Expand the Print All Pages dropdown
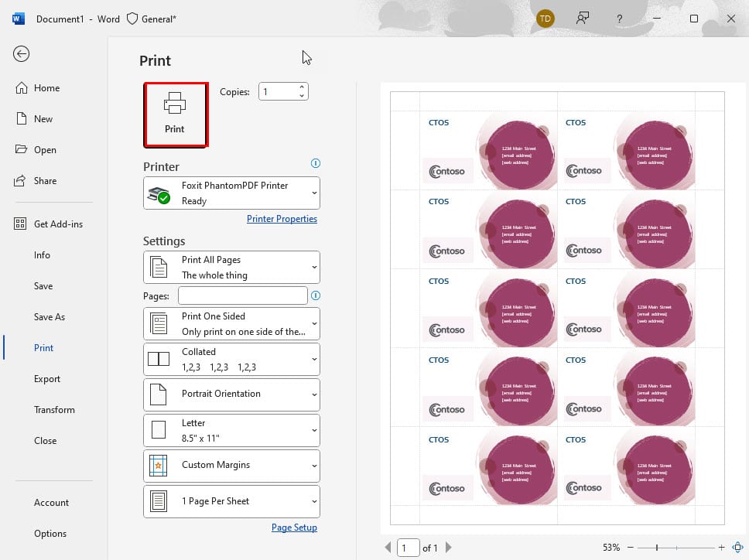The image size is (749, 560). [x=231, y=268]
